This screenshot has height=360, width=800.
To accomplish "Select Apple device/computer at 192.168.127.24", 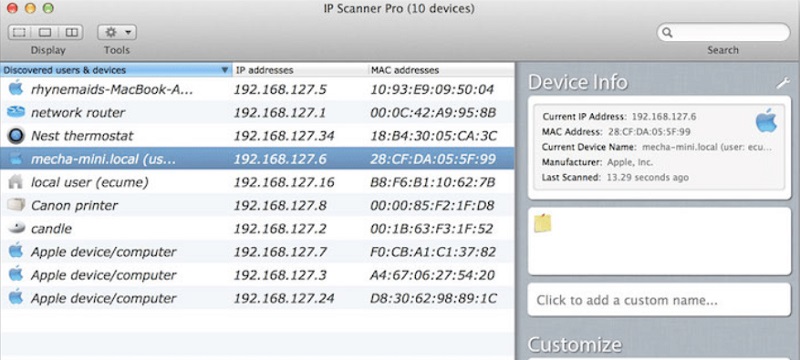I will pos(257,298).
